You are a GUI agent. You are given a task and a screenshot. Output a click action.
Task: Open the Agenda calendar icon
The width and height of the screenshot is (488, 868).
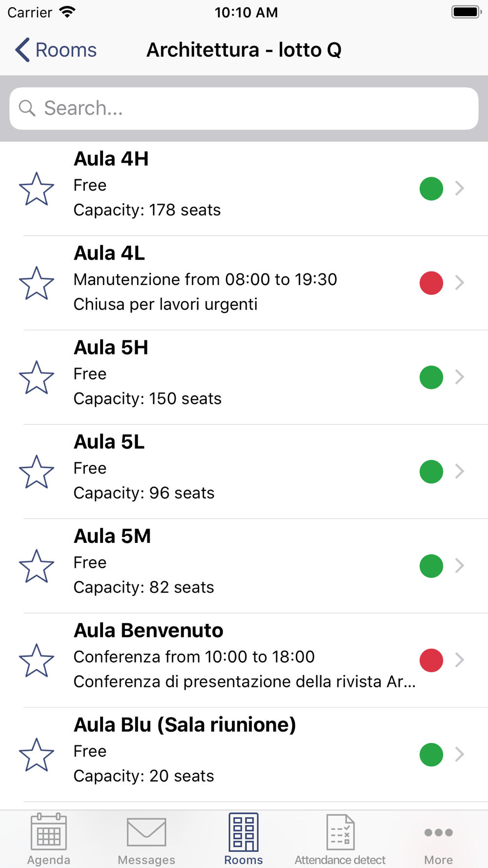(x=49, y=831)
